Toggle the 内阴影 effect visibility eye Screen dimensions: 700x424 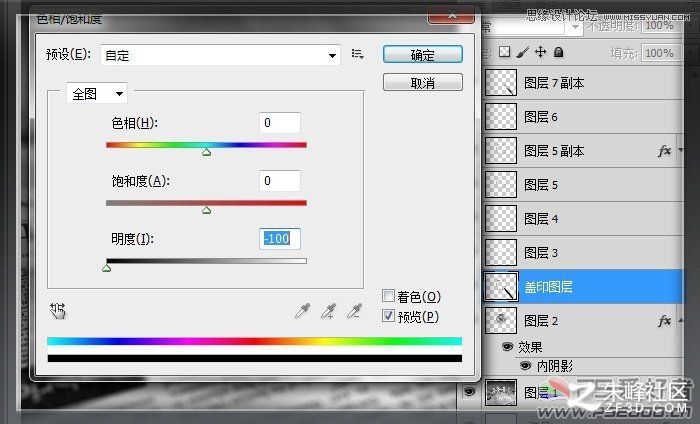click(x=525, y=366)
